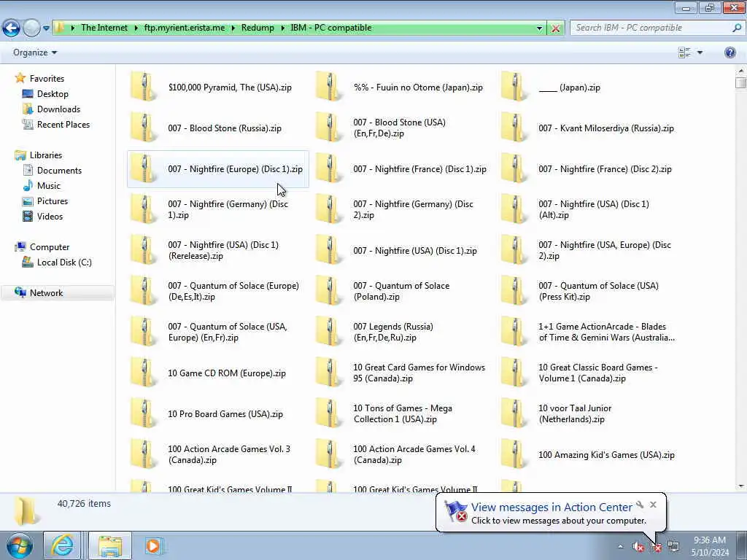Viewport: 747px width, 560px height.
Task: Open "View messages in Action Center" link
Action: pyautogui.click(x=551, y=507)
